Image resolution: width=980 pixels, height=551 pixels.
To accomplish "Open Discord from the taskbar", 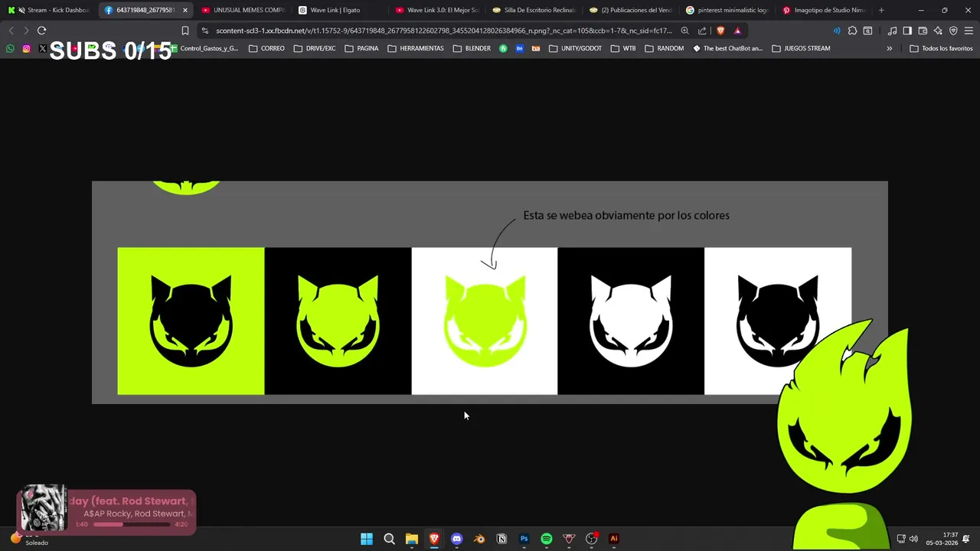I will pyautogui.click(x=456, y=539).
